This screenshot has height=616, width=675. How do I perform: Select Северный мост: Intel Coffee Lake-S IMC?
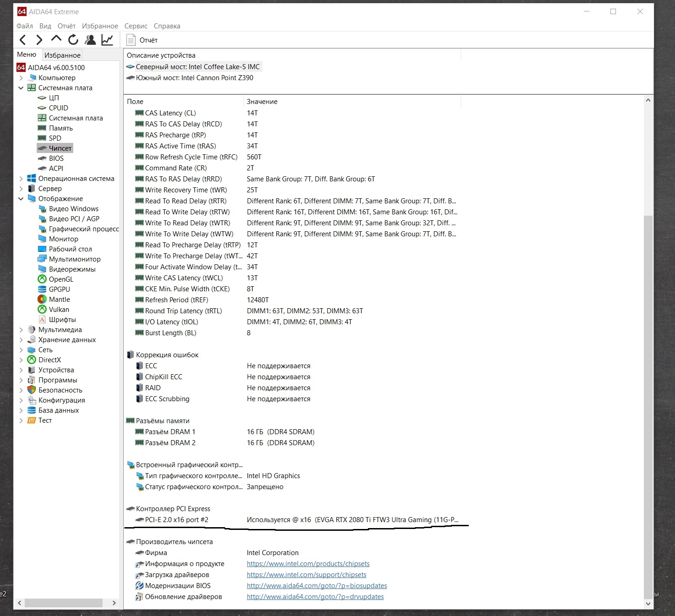[x=194, y=67]
